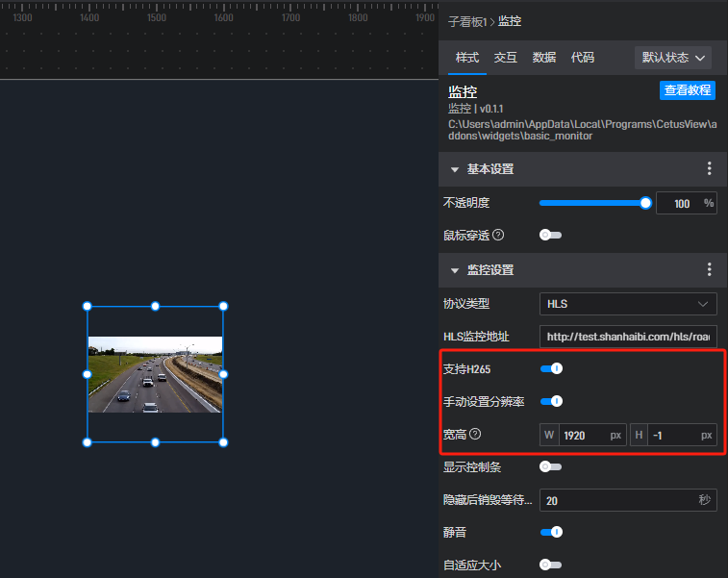The image size is (728, 578).
Task: Toggle the 鼠标穿透 switch
Action: [x=551, y=235]
